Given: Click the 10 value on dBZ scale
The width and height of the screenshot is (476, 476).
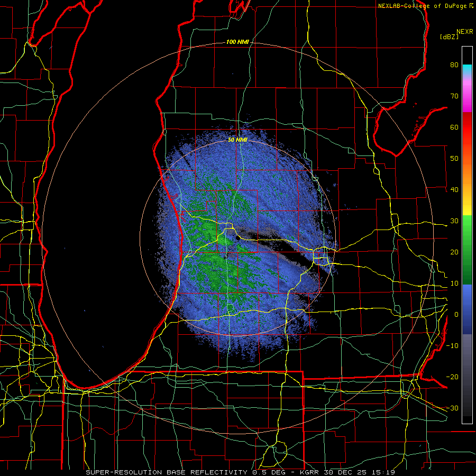Looking at the screenshot, I should point(454,283).
